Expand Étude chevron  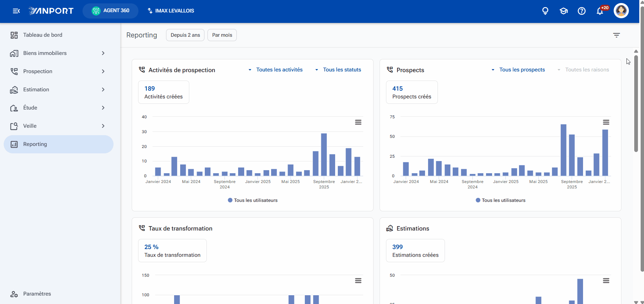click(103, 108)
